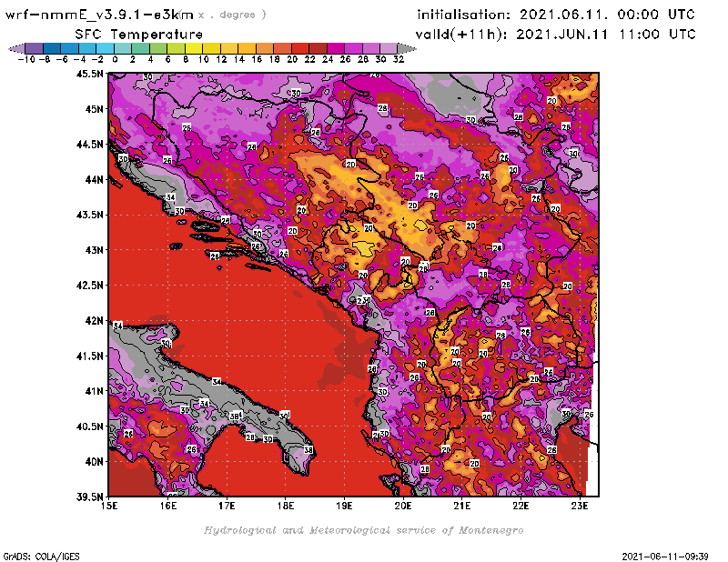This screenshot has height=562, width=728.
Task: Click the dark red swatch between 22 and 24
Action: click(x=318, y=49)
